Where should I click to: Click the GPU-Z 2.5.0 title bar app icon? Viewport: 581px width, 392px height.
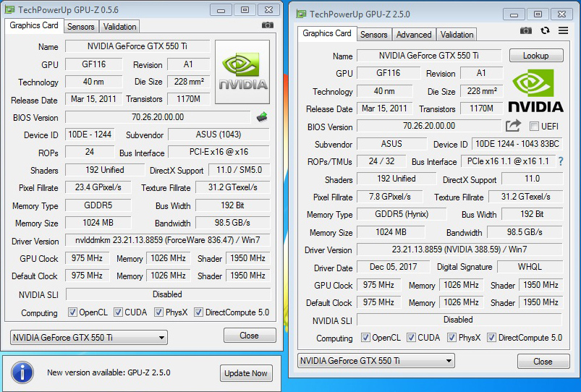point(301,14)
